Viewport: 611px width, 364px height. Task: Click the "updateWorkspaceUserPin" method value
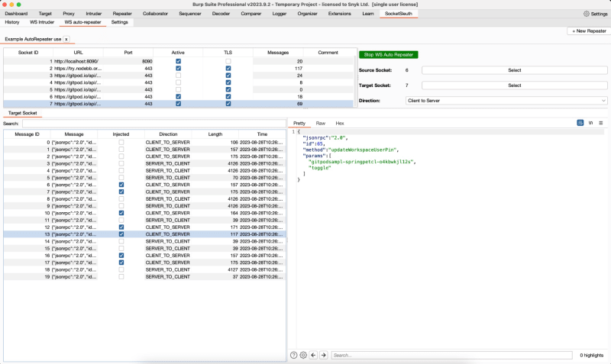364,150
